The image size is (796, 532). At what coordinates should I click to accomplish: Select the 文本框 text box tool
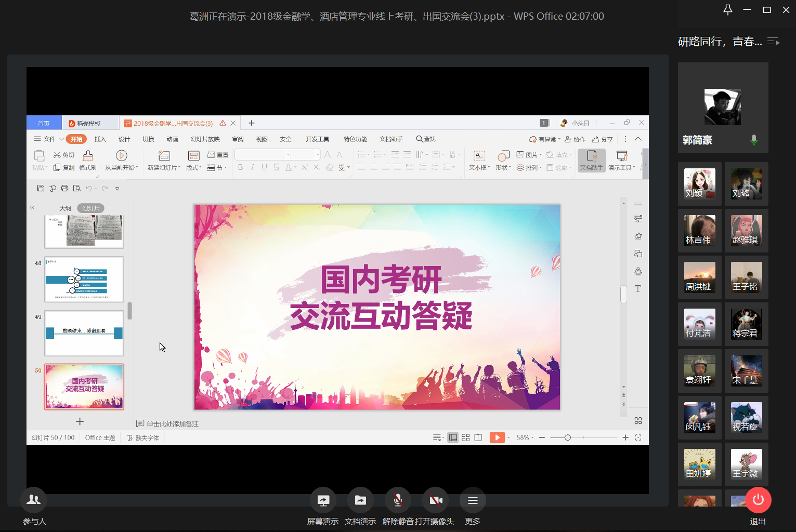click(479, 156)
